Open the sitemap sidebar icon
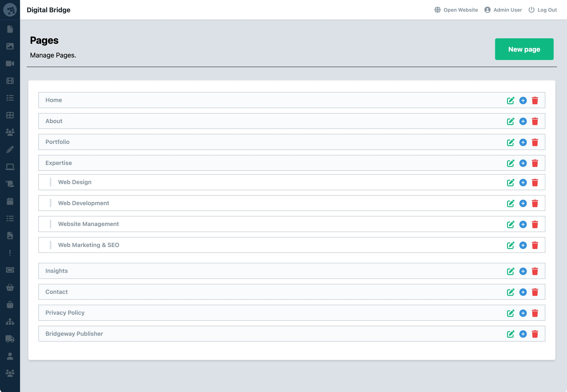The width and height of the screenshot is (567, 392). pos(10,322)
